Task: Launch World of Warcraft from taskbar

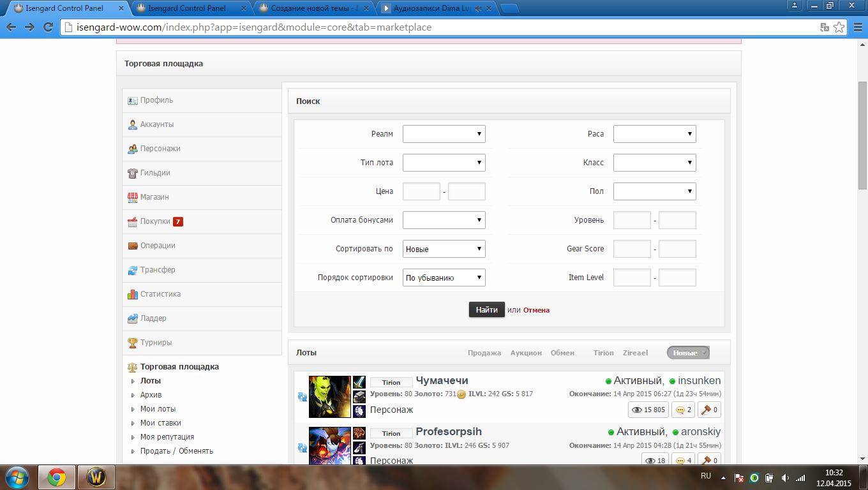Action: (x=96, y=477)
